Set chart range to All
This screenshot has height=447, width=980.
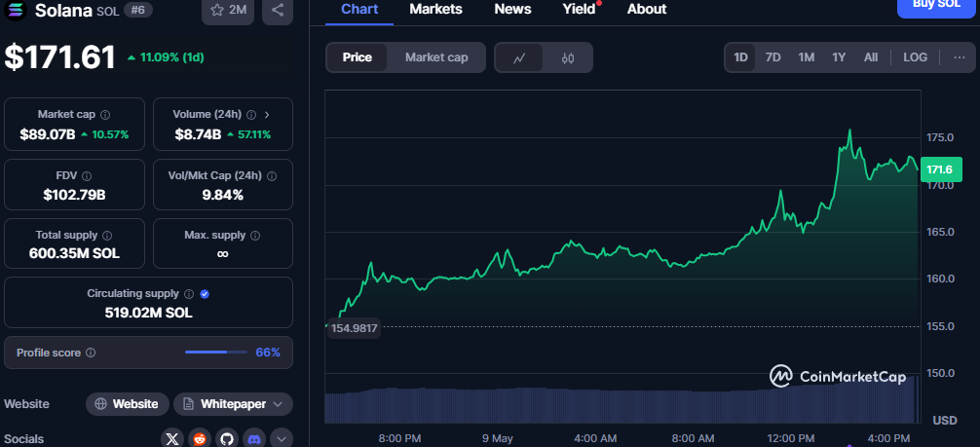click(x=871, y=57)
